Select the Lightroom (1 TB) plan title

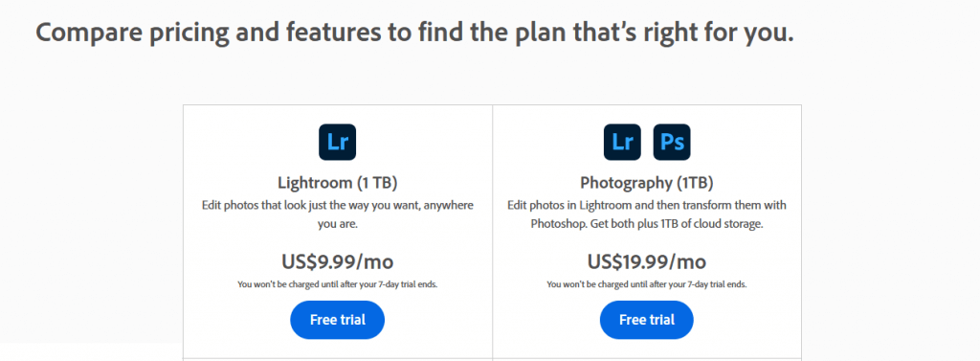[x=338, y=183]
